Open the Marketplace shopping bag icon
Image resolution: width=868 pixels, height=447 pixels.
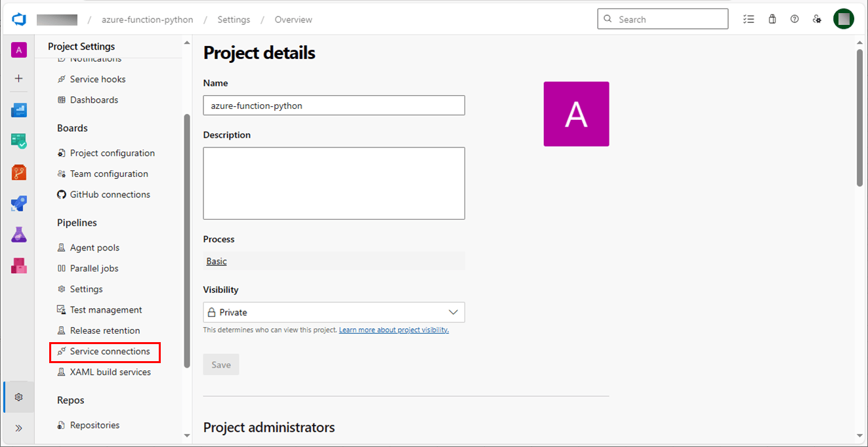[x=772, y=19]
